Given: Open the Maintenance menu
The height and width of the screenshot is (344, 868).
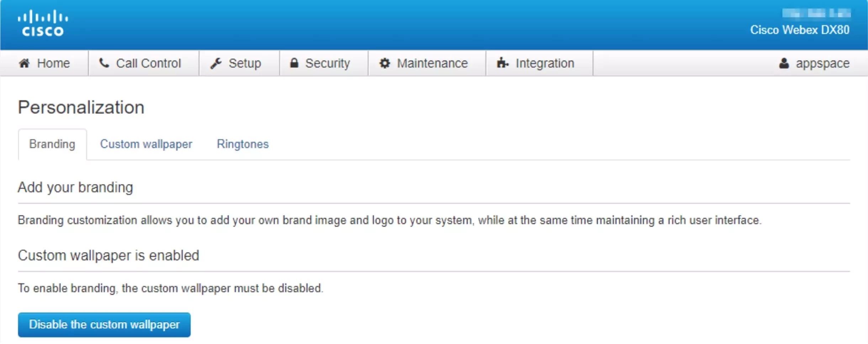Looking at the screenshot, I should tap(427, 63).
